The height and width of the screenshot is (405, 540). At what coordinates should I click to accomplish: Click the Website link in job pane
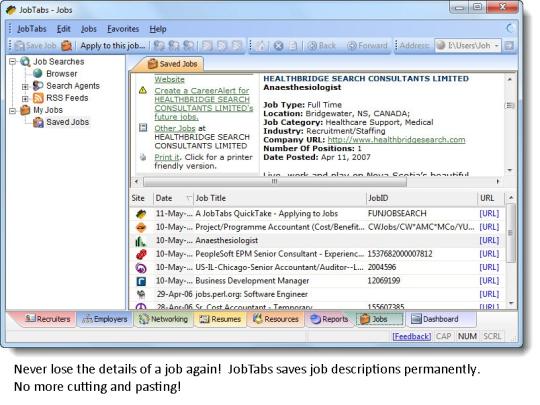[169, 80]
